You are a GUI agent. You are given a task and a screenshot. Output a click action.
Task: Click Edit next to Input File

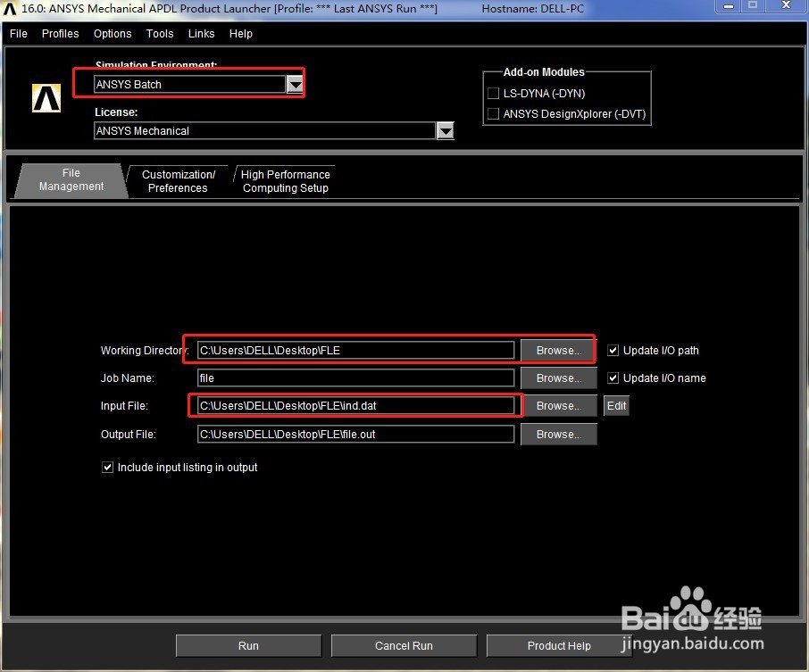pos(616,406)
